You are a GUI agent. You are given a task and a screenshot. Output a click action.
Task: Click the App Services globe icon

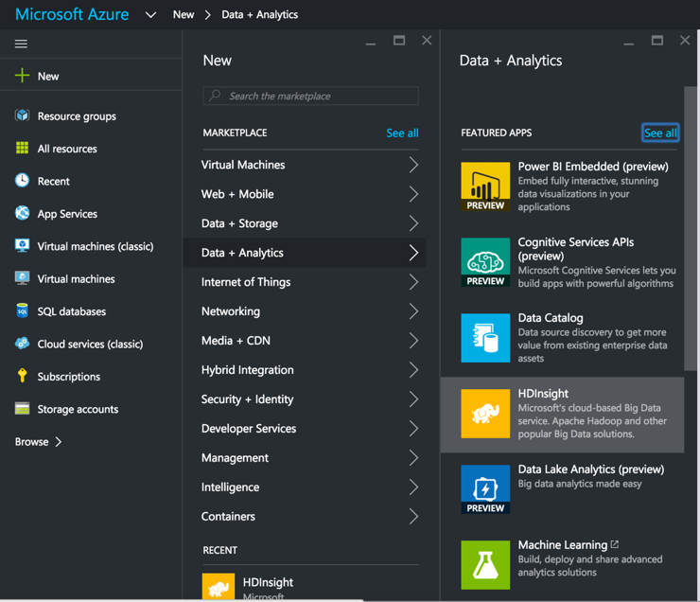click(x=22, y=213)
